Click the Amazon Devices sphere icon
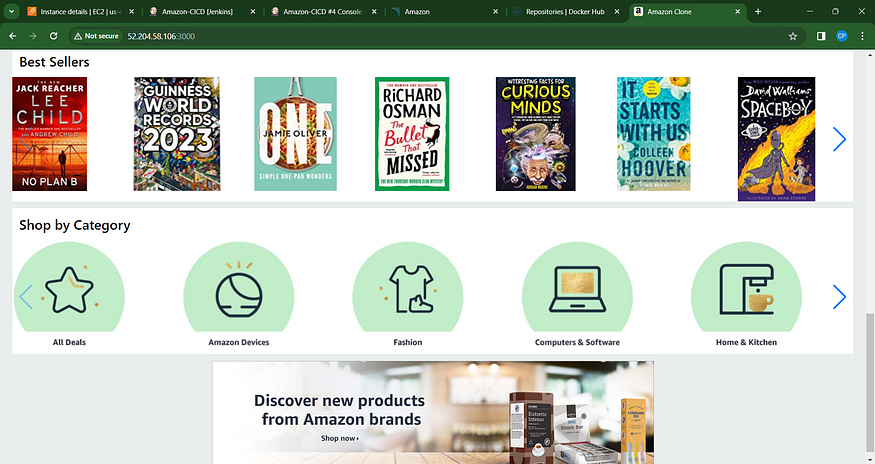The height and width of the screenshot is (464, 875). point(239,289)
